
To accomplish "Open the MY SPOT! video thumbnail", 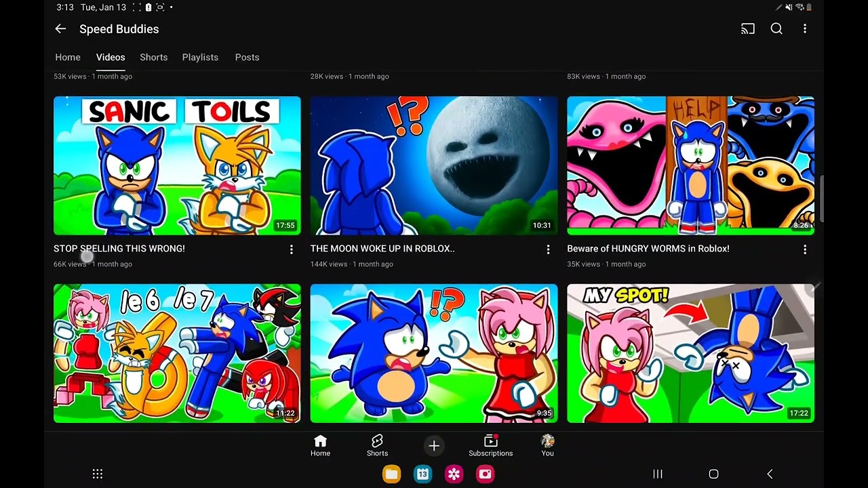I will (x=690, y=353).
